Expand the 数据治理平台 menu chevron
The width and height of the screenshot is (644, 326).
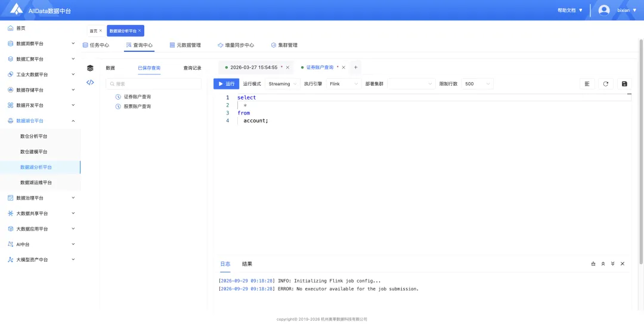coord(73,198)
